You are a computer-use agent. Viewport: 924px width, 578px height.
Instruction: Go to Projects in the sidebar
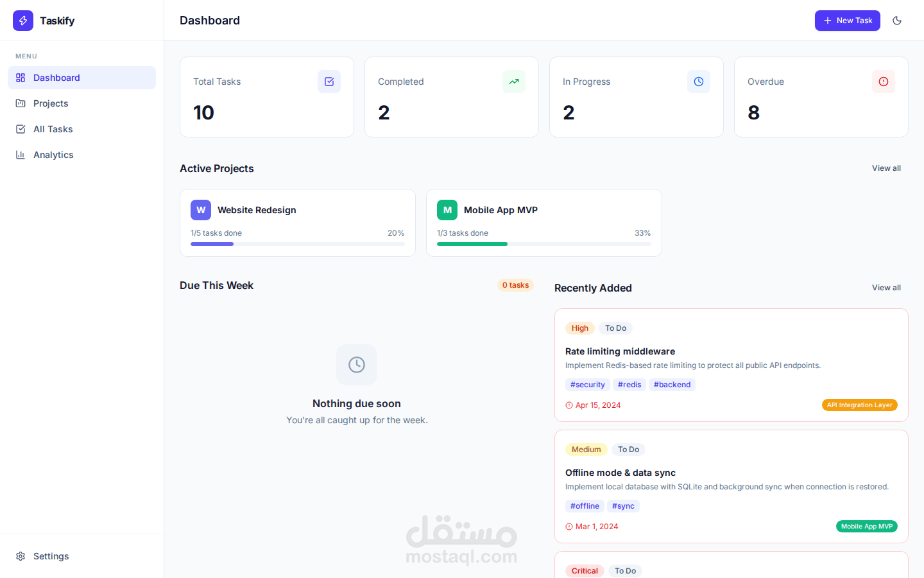click(81, 103)
